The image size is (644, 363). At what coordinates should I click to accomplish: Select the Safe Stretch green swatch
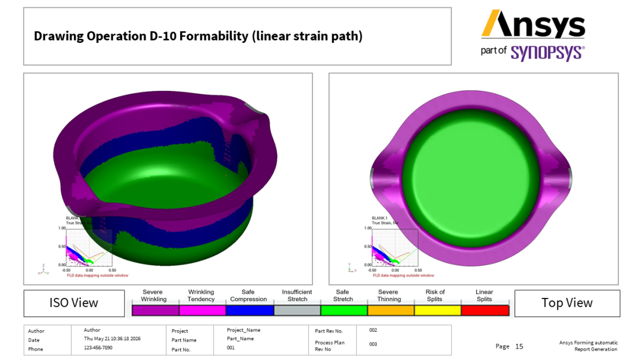point(344,311)
